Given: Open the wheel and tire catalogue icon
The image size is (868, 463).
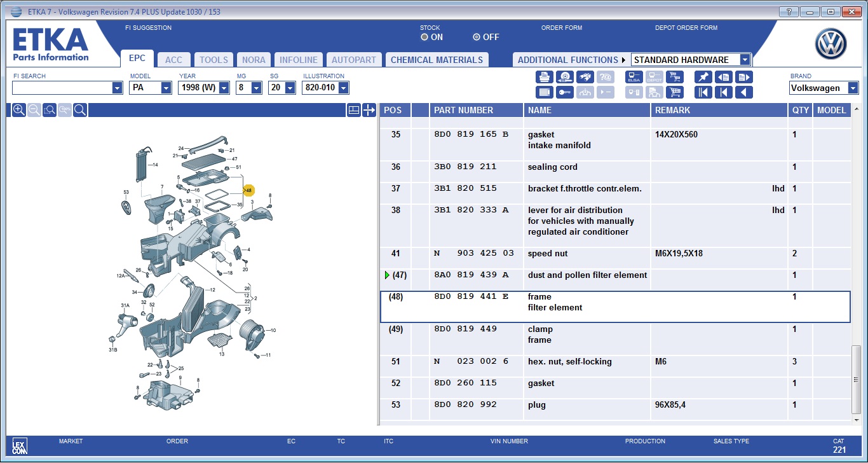Looking at the screenshot, I should 564,77.
